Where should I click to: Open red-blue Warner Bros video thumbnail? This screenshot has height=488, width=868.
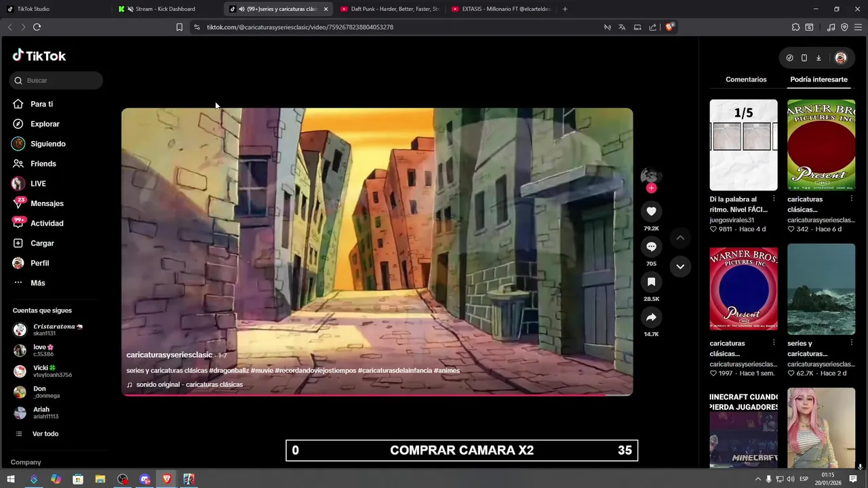click(x=743, y=289)
